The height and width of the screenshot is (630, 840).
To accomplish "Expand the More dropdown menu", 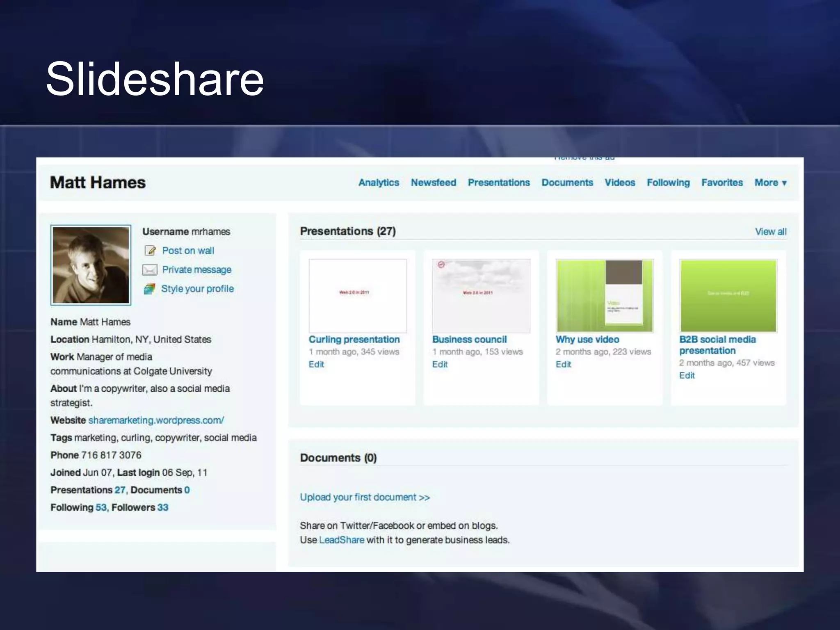I will (x=771, y=183).
